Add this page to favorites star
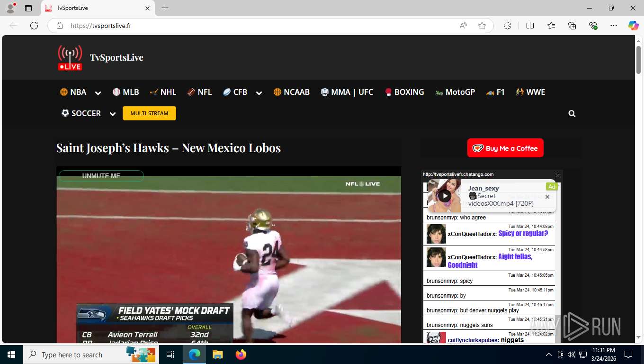Viewport: 644px width, 364px height. click(482, 26)
